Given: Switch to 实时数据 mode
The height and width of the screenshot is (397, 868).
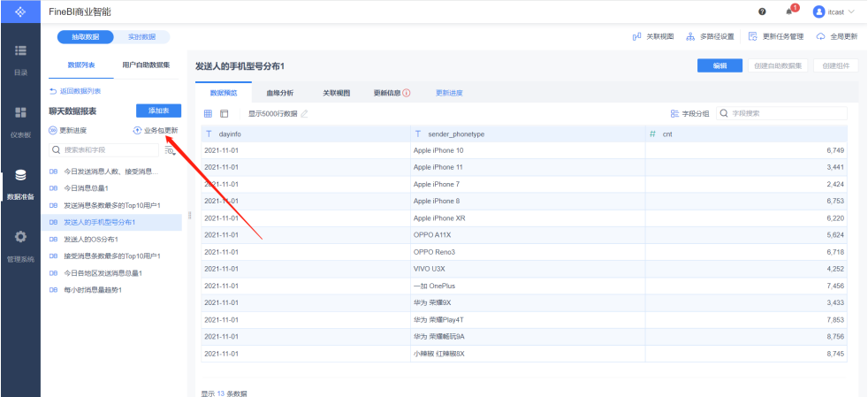Looking at the screenshot, I should coord(141,37).
